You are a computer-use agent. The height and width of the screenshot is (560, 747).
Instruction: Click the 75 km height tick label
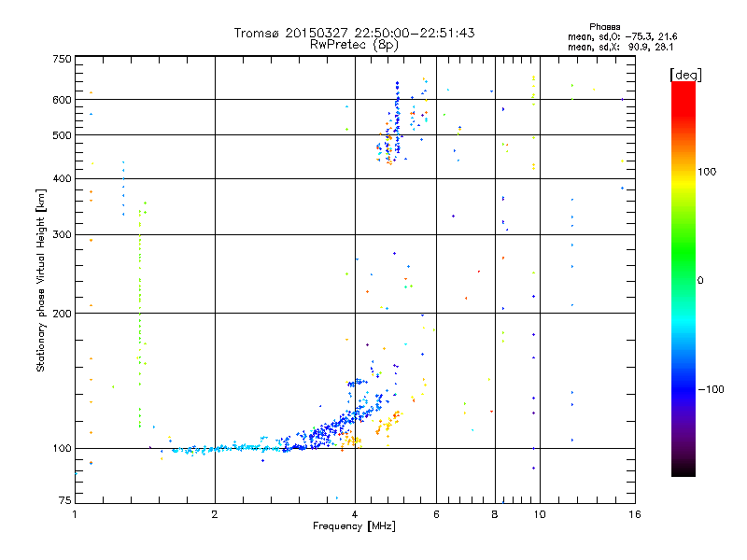pos(64,502)
